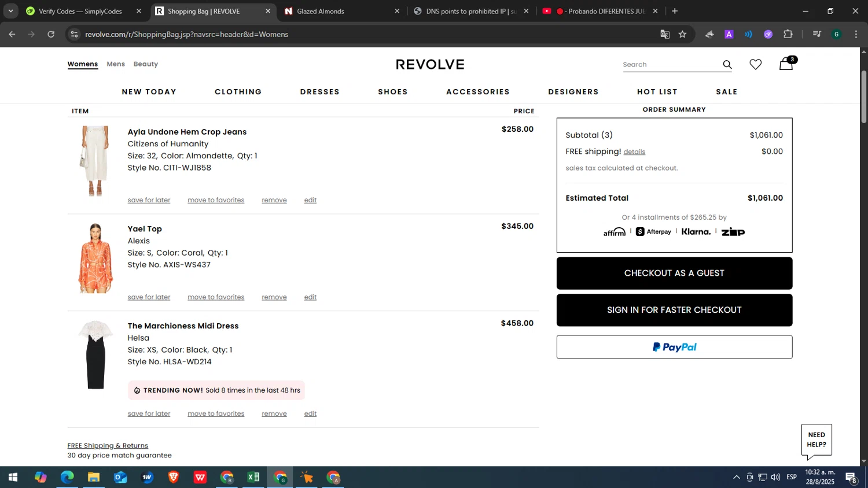Click CHECKOUT AS A GUEST
The height and width of the screenshot is (488, 868).
674,273
